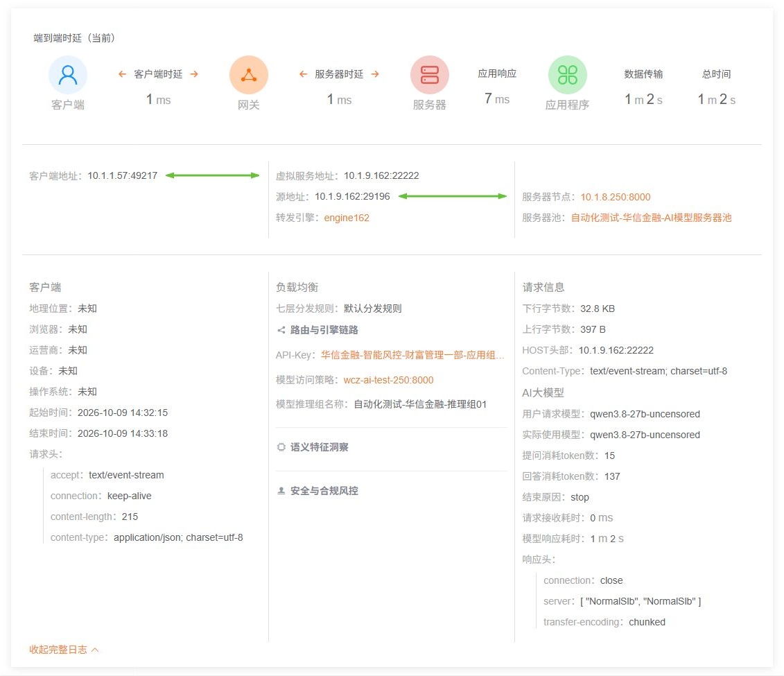
Task: Click model response time 1 m 2 s
Action: (607, 539)
